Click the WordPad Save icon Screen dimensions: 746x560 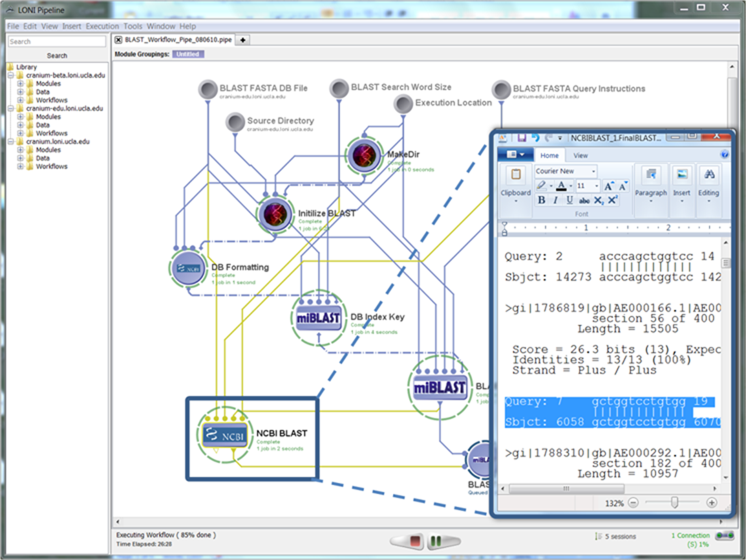(522, 138)
